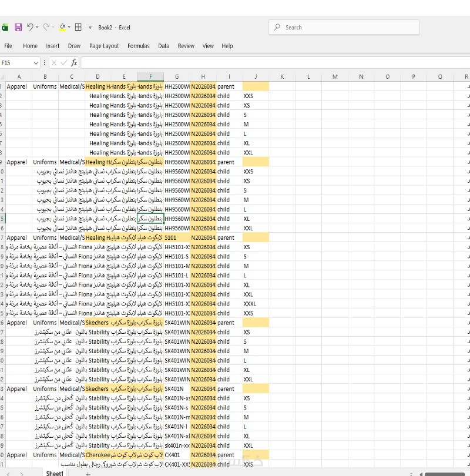This screenshot has width=470, height=476.
Task: Select column M header
Action: coord(335,77)
